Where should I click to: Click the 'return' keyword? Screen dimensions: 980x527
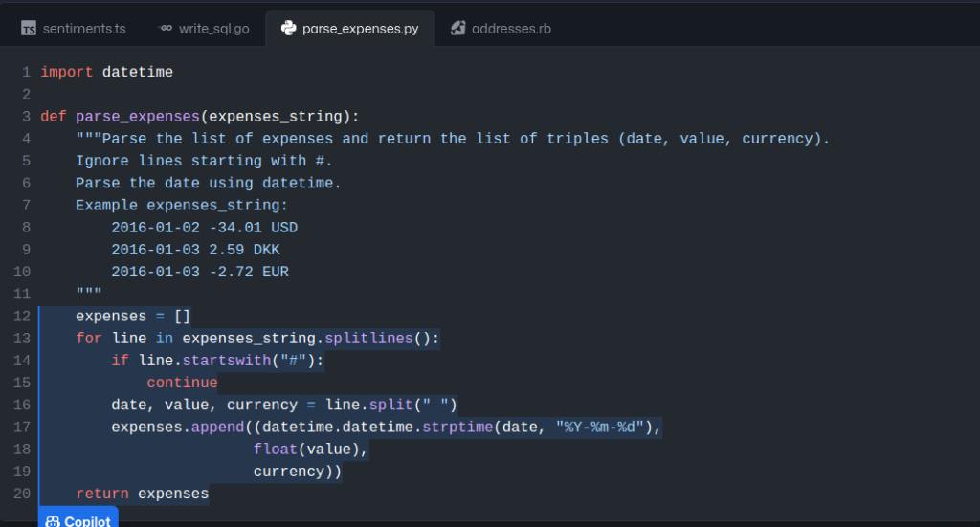[x=101, y=494]
